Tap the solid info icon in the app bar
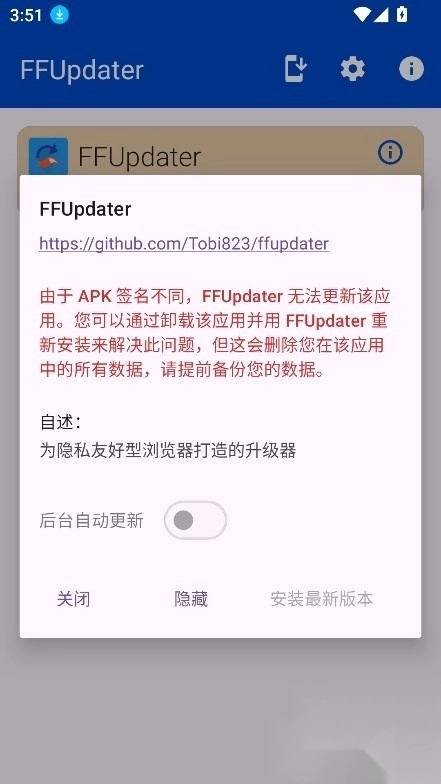This screenshot has height=784, width=441. point(412,68)
